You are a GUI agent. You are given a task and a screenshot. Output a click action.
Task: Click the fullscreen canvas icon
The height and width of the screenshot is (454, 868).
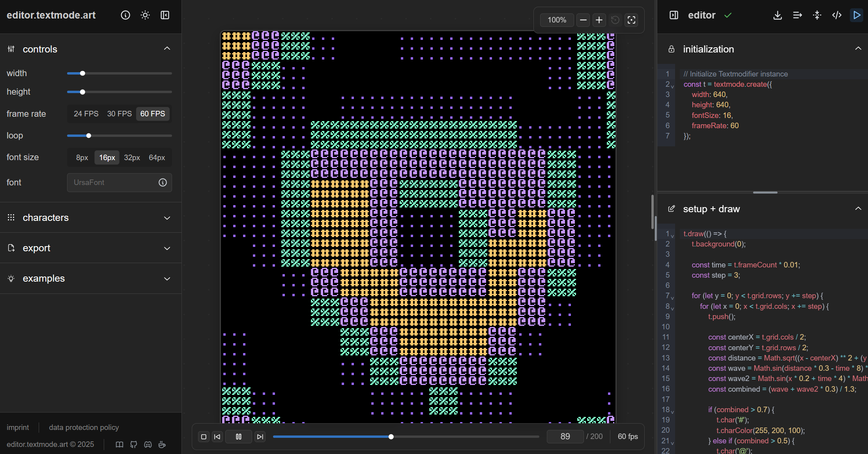(x=631, y=20)
